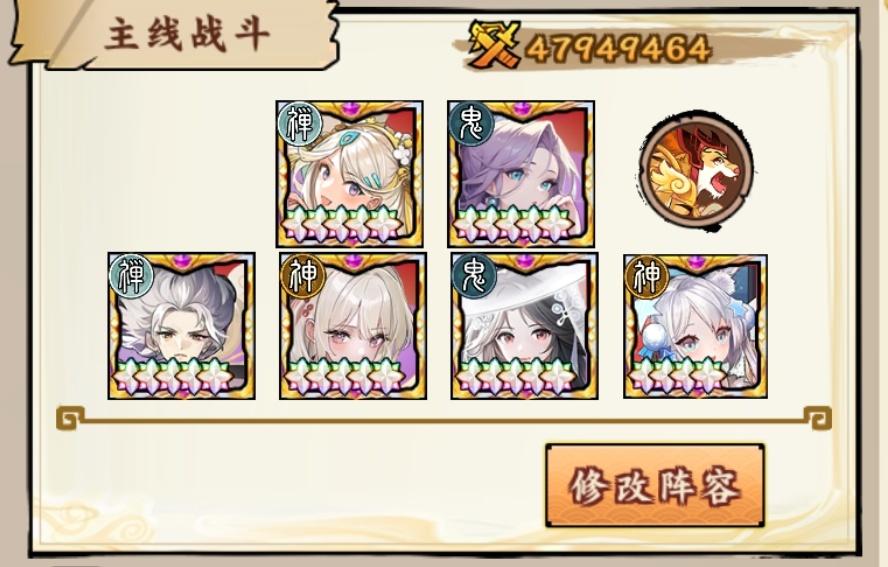
Task: Select the purple-haired 鬼 hero portrait
Action: (521, 174)
